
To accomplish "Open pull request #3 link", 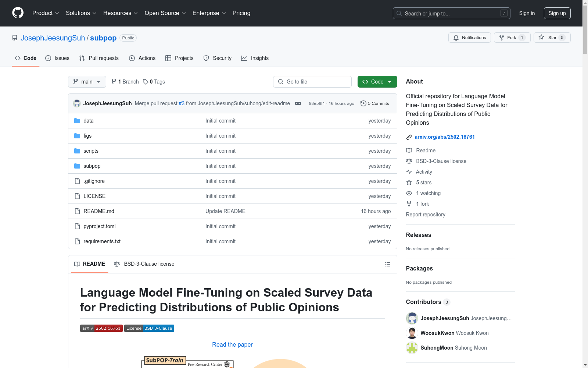I will (x=182, y=103).
